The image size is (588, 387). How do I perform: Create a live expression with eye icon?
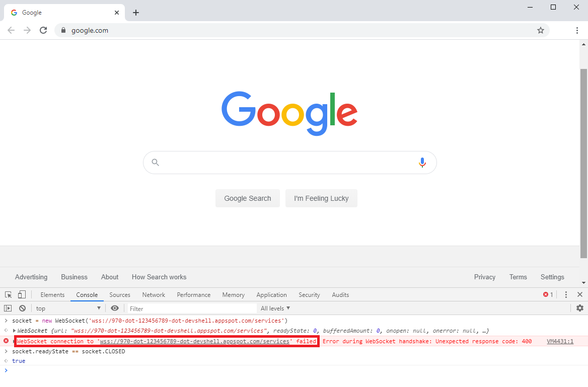pyautogui.click(x=115, y=308)
